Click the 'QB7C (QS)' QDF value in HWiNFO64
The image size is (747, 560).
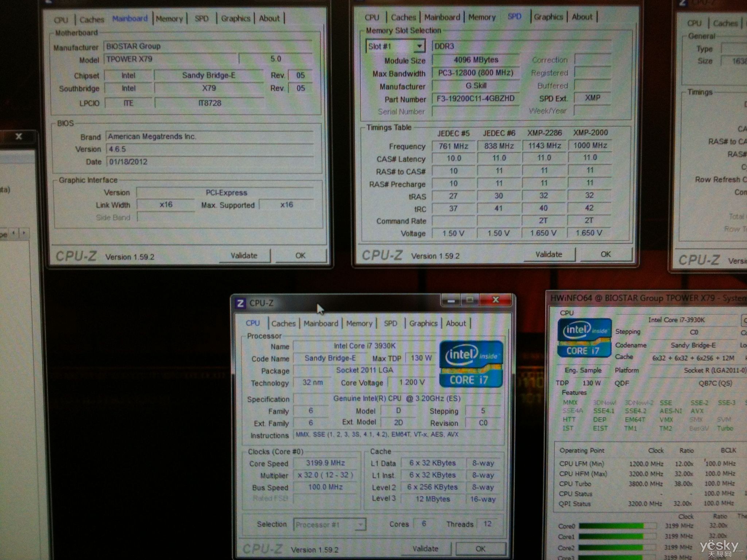715,383
